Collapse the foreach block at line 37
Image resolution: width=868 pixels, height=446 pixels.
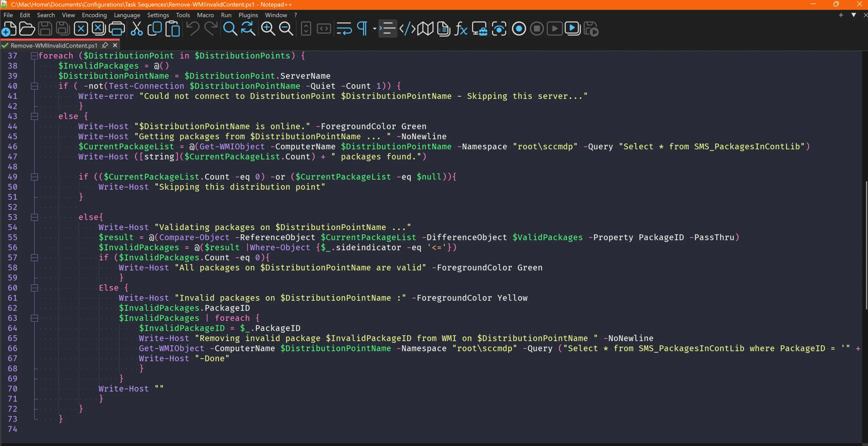pos(35,56)
